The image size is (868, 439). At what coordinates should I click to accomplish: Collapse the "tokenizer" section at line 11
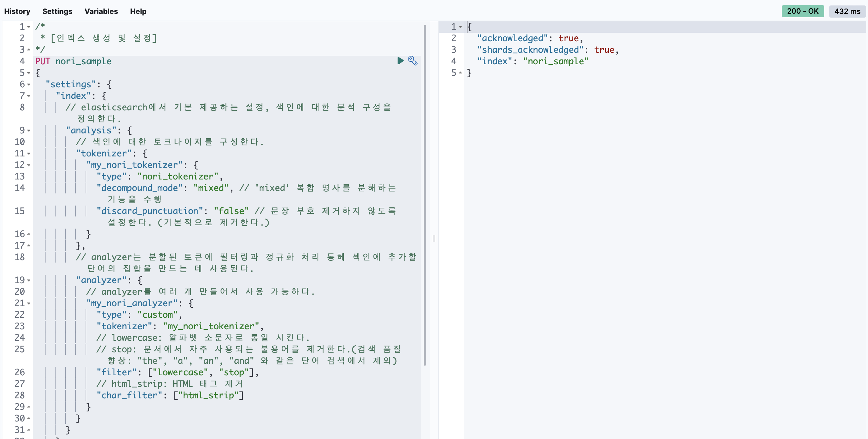pyautogui.click(x=29, y=153)
